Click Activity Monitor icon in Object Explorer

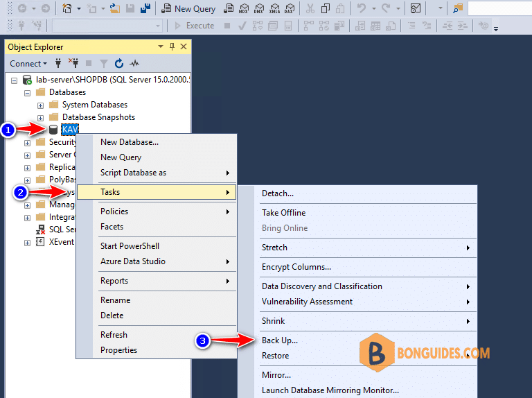point(134,63)
